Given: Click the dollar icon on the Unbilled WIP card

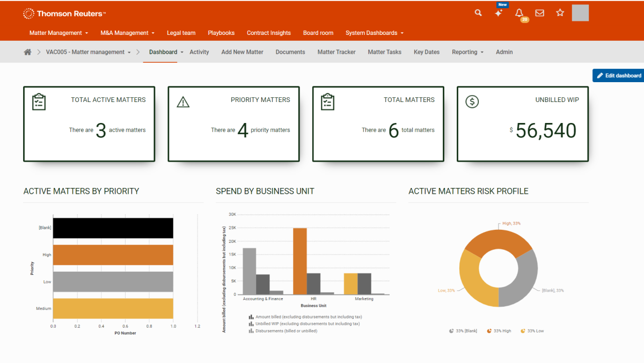Looking at the screenshot, I should tap(472, 101).
